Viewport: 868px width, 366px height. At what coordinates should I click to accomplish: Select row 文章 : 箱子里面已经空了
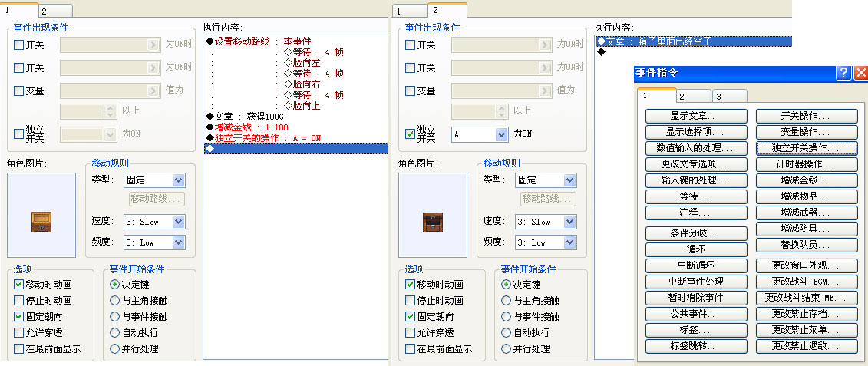(x=694, y=41)
